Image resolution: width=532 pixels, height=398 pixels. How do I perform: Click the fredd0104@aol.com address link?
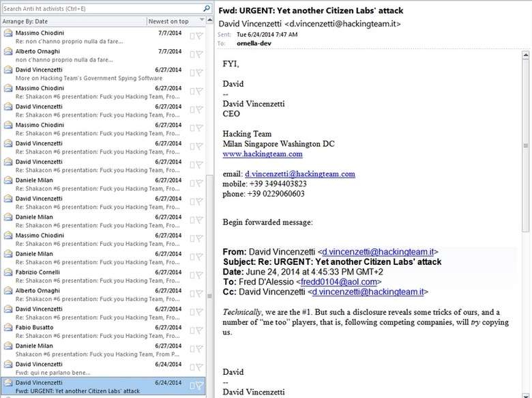pyautogui.click(x=338, y=282)
